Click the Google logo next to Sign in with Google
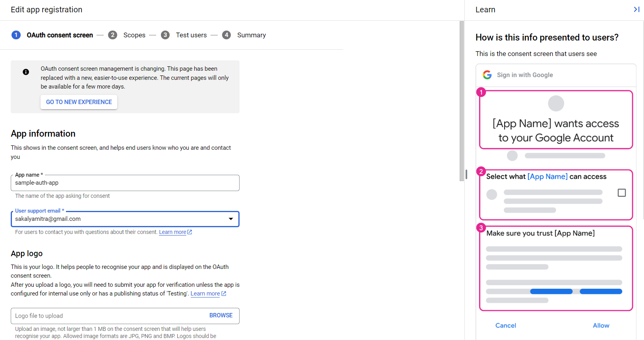The height and width of the screenshot is (340, 644). click(x=487, y=75)
